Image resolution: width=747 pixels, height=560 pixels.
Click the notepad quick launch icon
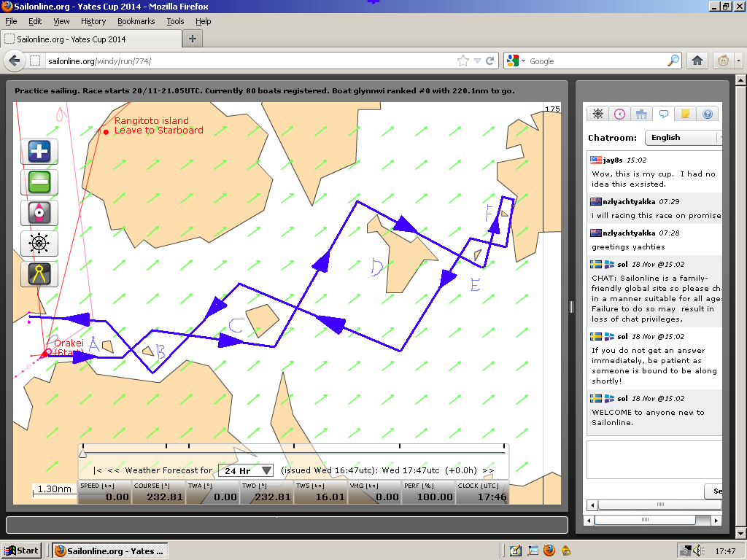tap(516, 551)
